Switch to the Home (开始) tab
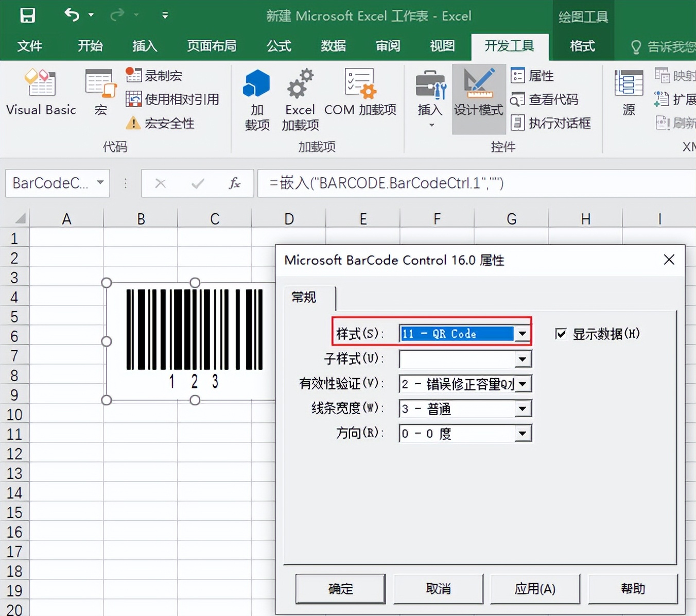Image resolution: width=696 pixels, height=616 pixels. pos(90,46)
